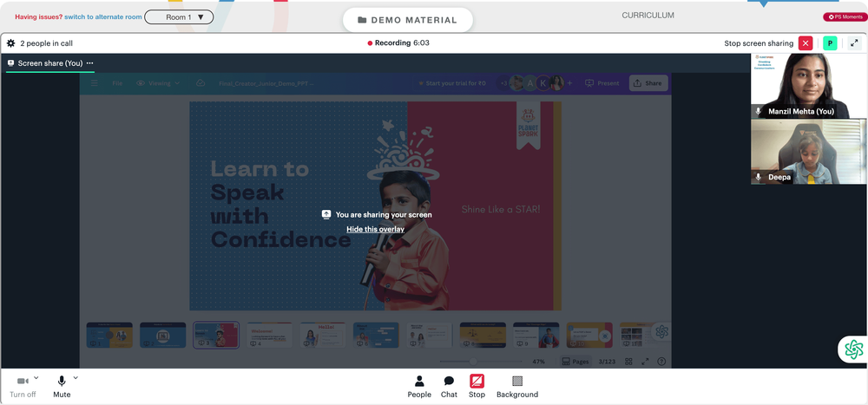Select Manzil Mehta (You) video tile

(x=808, y=86)
